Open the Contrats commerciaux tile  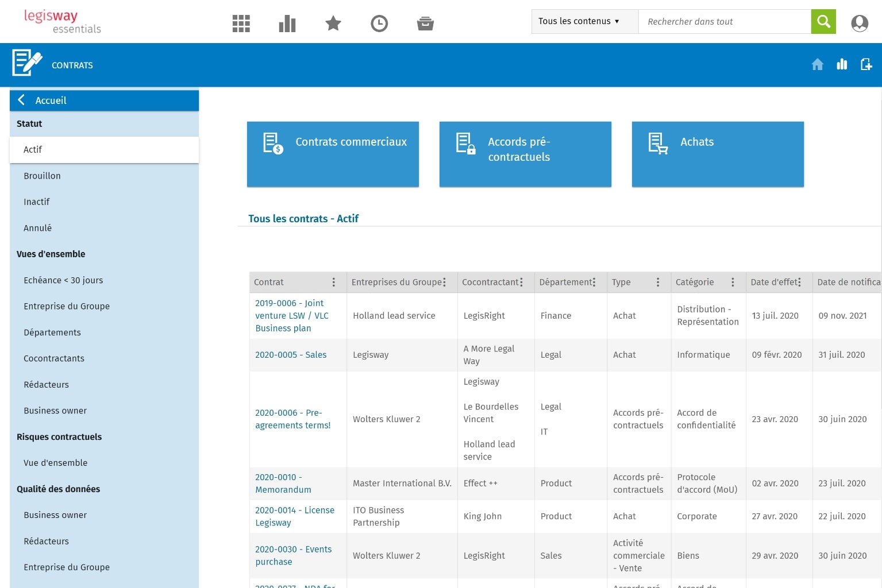click(x=333, y=154)
